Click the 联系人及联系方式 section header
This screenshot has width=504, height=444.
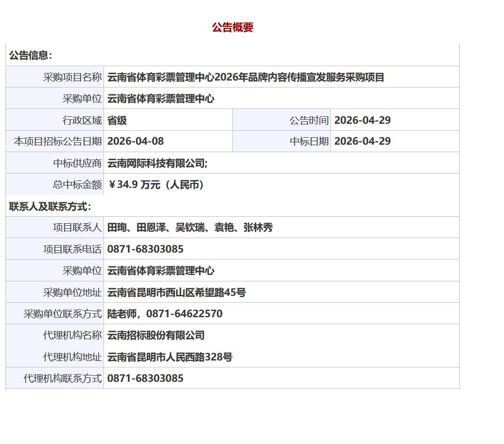click(x=50, y=206)
